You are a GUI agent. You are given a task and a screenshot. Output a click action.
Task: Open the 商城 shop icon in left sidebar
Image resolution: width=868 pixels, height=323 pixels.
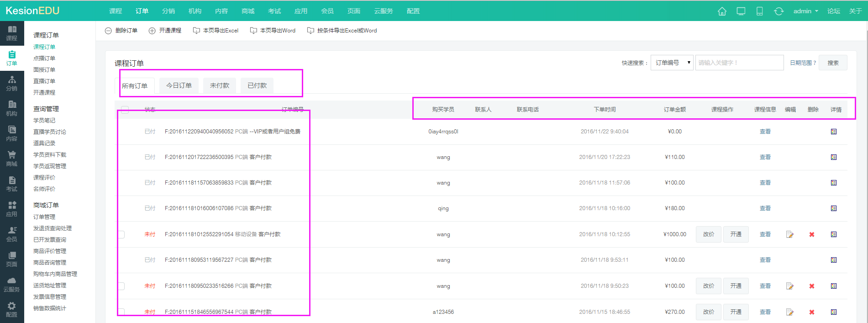coord(12,159)
